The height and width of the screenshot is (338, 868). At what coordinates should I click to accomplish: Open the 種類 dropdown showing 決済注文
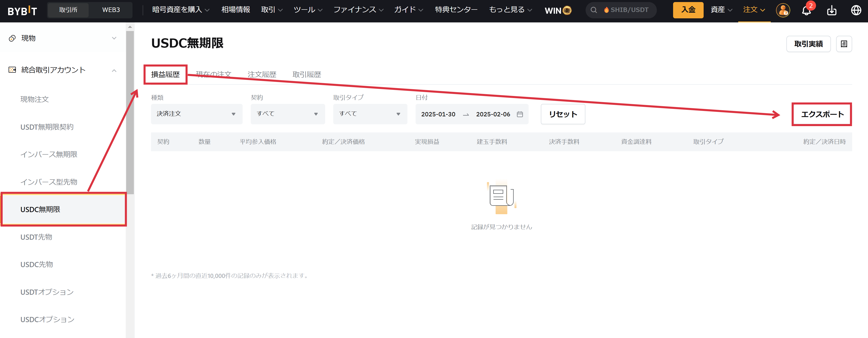pyautogui.click(x=196, y=114)
